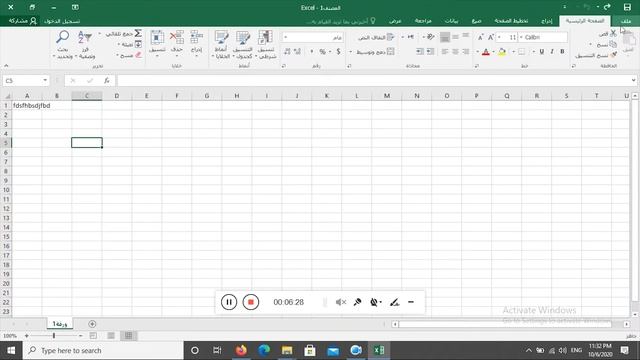640x360 pixels.
Task: Enable middle vertical alignment
Action: pyautogui.click(x=455, y=37)
